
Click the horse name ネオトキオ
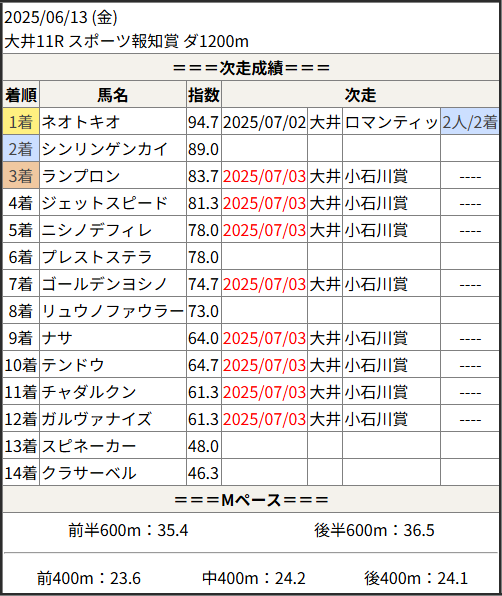pyautogui.click(x=81, y=122)
